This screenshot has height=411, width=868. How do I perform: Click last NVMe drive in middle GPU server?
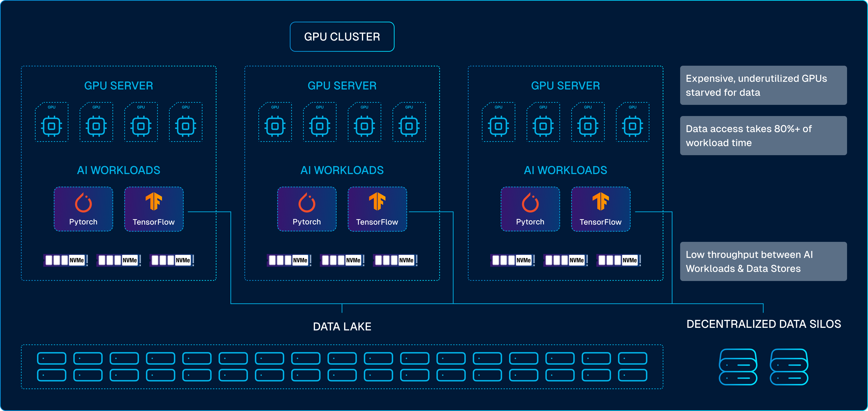click(395, 260)
